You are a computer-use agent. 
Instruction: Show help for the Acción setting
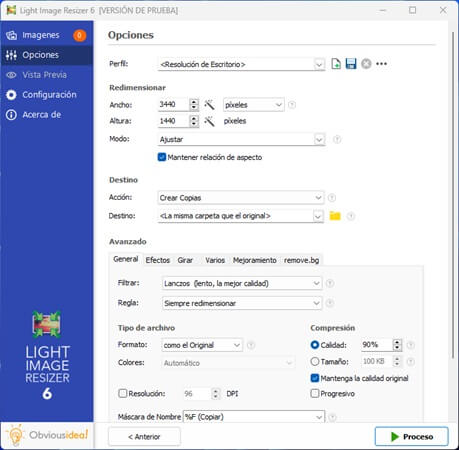tap(332, 198)
